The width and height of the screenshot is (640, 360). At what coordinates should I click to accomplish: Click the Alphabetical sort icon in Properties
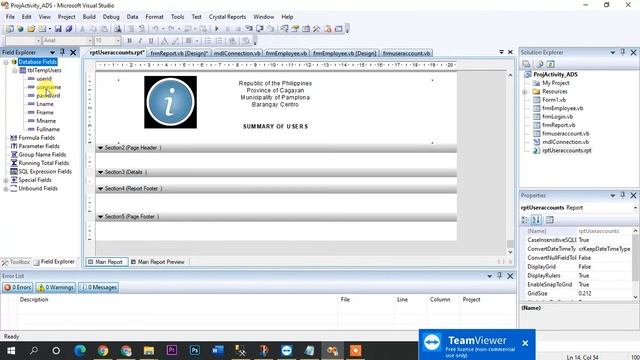click(536, 220)
